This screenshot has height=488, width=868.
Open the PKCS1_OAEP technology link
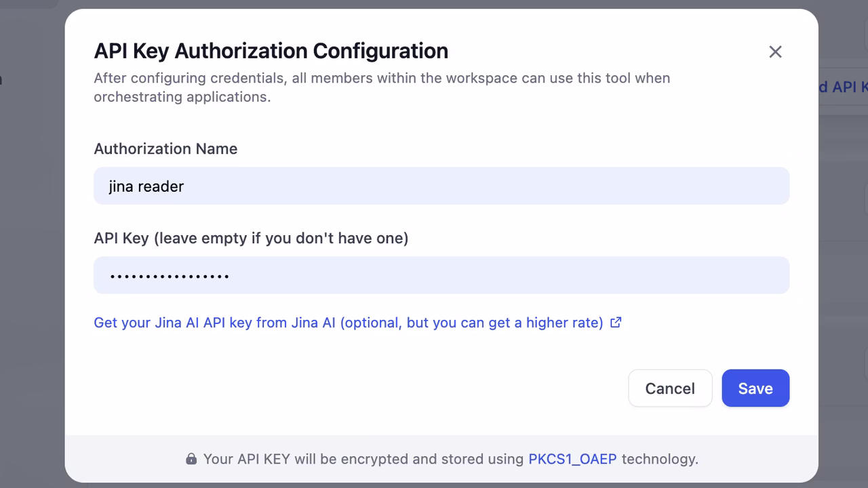(573, 459)
